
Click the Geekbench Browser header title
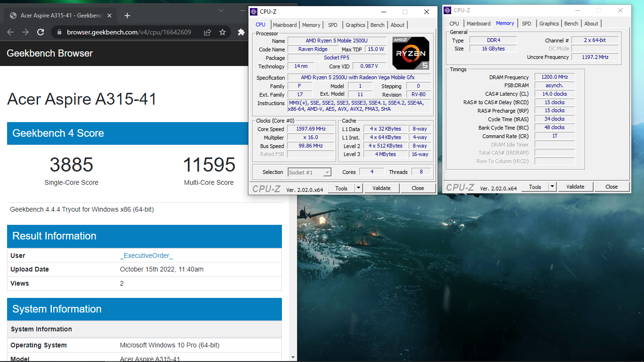50,53
